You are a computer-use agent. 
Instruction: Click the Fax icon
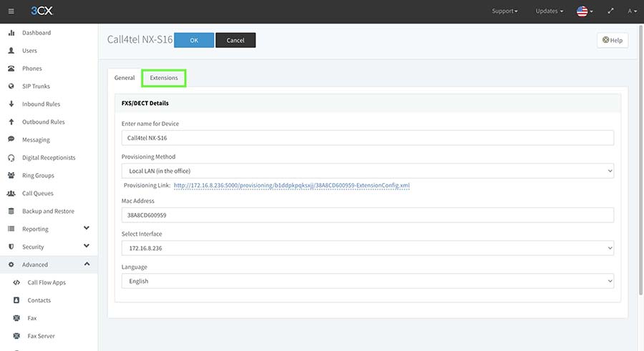click(16, 318)
